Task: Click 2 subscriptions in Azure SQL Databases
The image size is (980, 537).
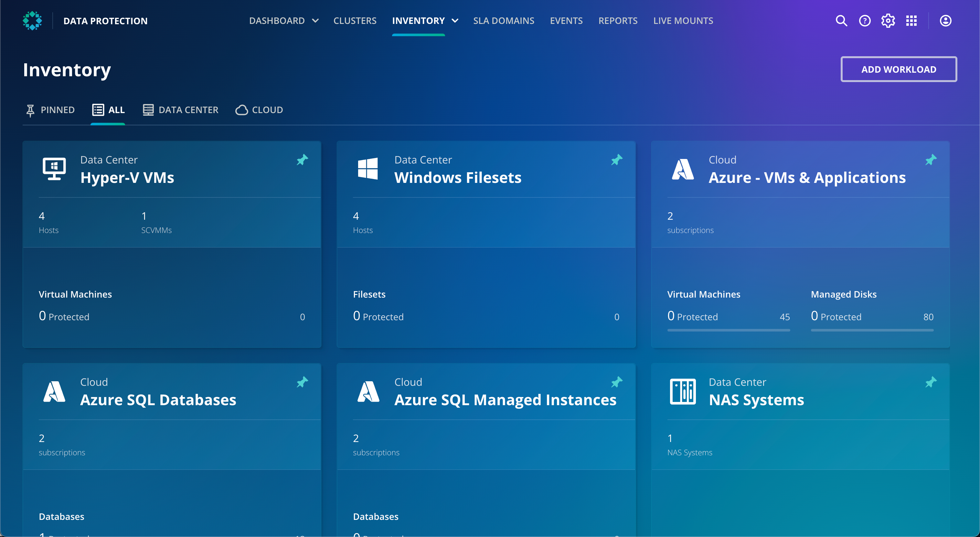Action: (x=62, y=445)
